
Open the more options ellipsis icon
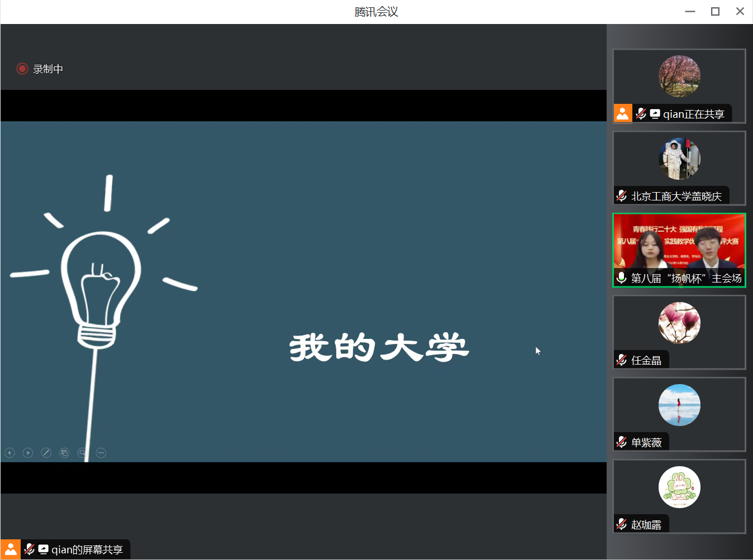101,453
